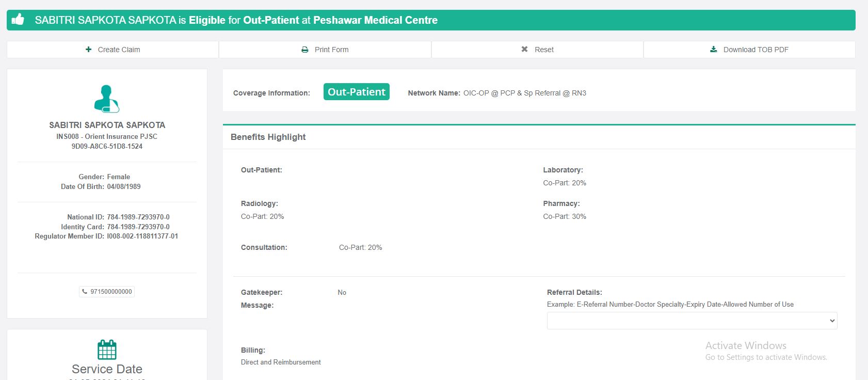The image size is (868, 380).
Task: Click the X icon next to Reset
Action: (524, 50)
